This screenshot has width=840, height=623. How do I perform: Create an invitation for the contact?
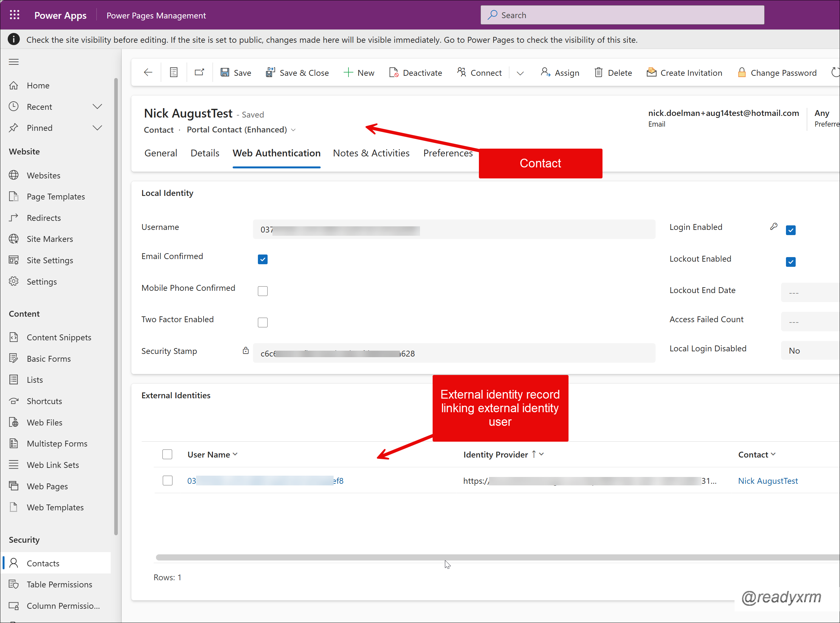(x=684, y=72)
